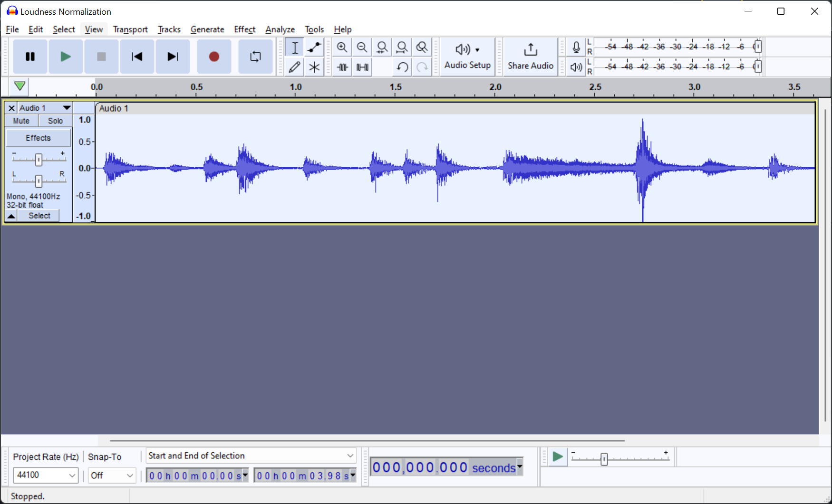Click the Record Meter microphone icon
Screen dimensions: 832x504
tap(576, 47)
